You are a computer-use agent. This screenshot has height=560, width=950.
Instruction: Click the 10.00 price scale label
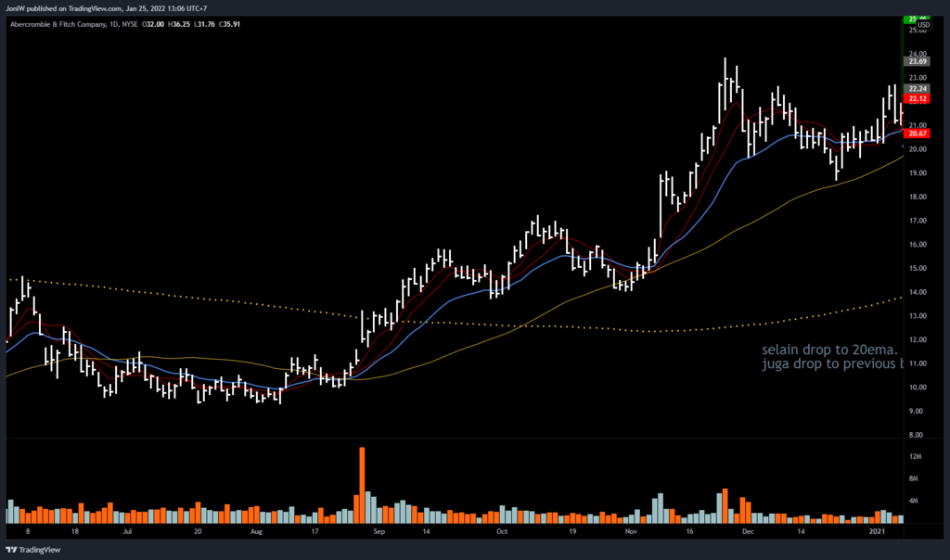(918, 387)
